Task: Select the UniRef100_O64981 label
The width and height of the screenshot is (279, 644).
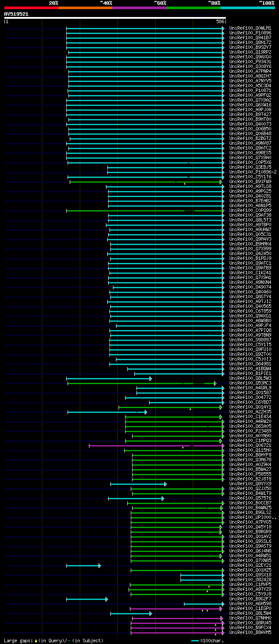Action: coord(250,364)
